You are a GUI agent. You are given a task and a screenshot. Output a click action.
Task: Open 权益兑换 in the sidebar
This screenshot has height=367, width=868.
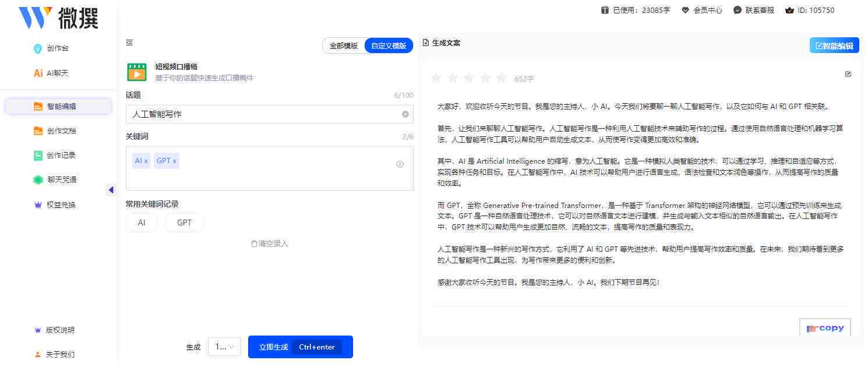point(55,204)
